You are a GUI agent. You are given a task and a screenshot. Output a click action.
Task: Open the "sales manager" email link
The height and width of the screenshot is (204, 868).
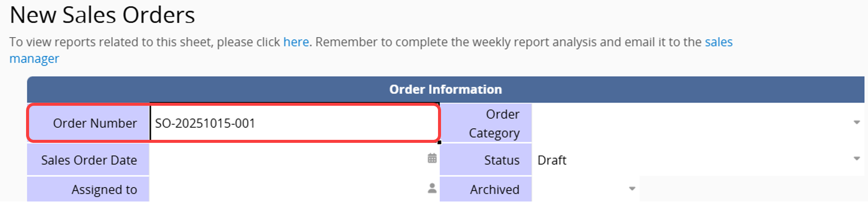tap(719, 42)
